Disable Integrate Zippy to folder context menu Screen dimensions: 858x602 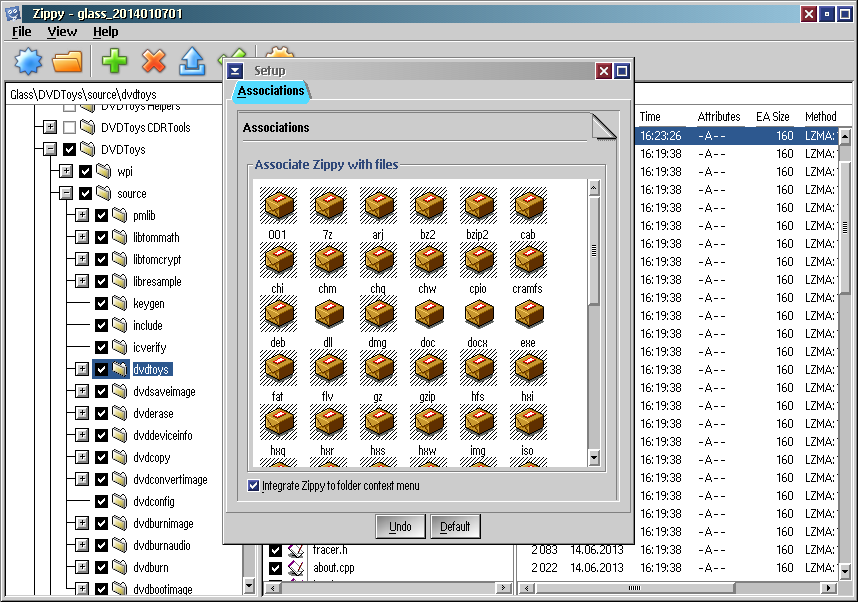pyautogui.click(x=253, y=486)
